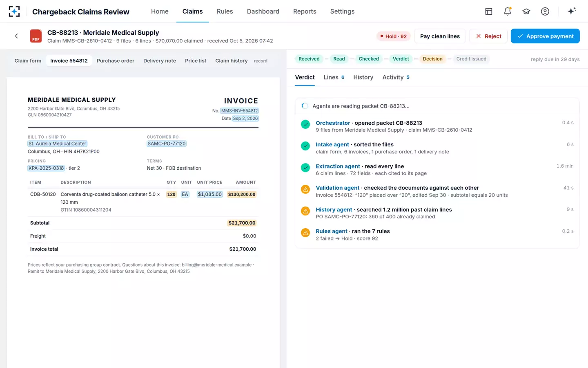Open the AI sparkle assistant icon
Screen dimensions: 588x368
click(x=572, y=11)
